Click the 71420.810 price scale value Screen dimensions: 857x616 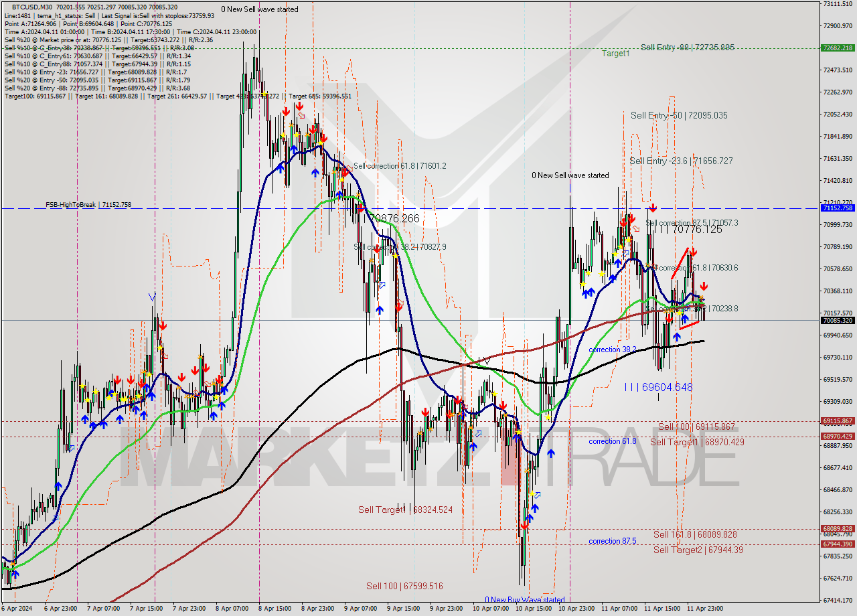pyautogui.click(x=837, y=181)
